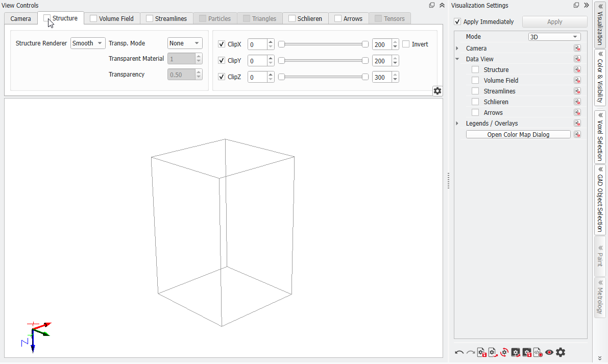This screenshot has height=364, width=608.
Task: Click the load settings from file icon
Action: click(x=493, y=352)
